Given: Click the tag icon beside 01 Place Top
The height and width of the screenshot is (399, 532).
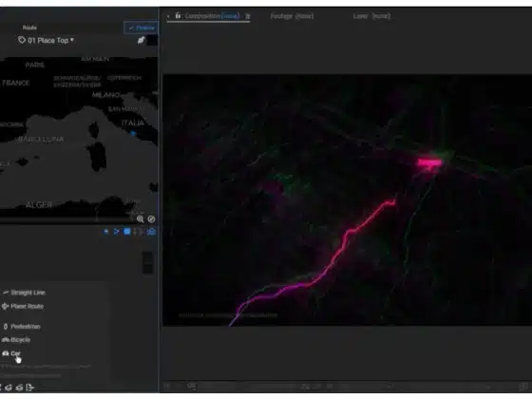Looking at the screenshot, I should click(22, 40).
